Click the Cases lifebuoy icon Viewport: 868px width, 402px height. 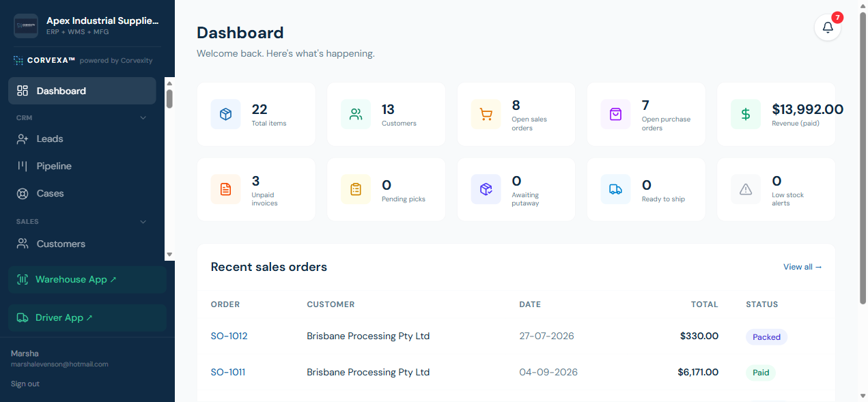[x=23, y=193]
